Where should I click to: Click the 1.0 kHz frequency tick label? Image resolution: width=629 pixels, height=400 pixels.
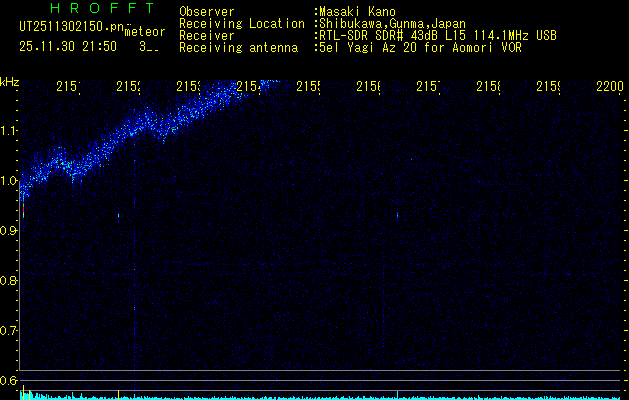9,181
